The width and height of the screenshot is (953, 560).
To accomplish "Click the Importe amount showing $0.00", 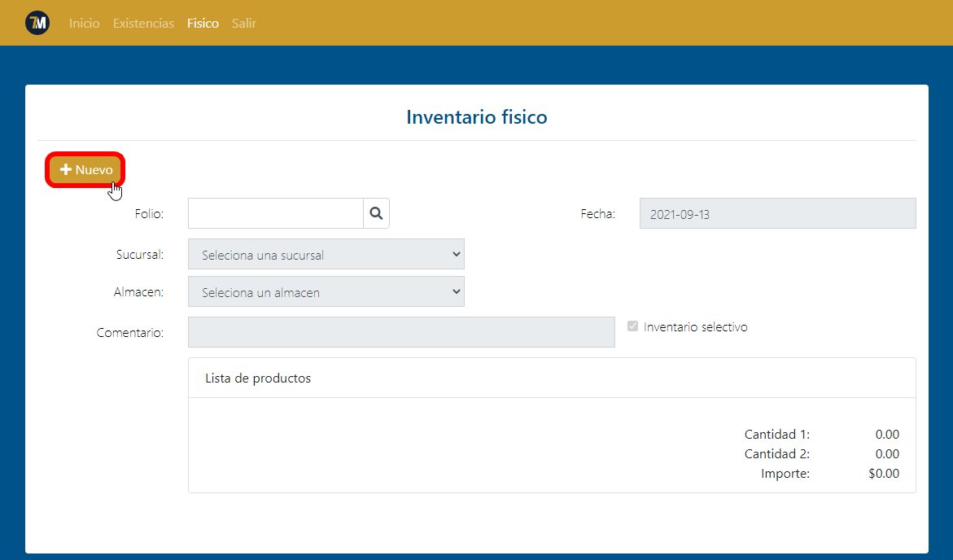I will 884,473.
